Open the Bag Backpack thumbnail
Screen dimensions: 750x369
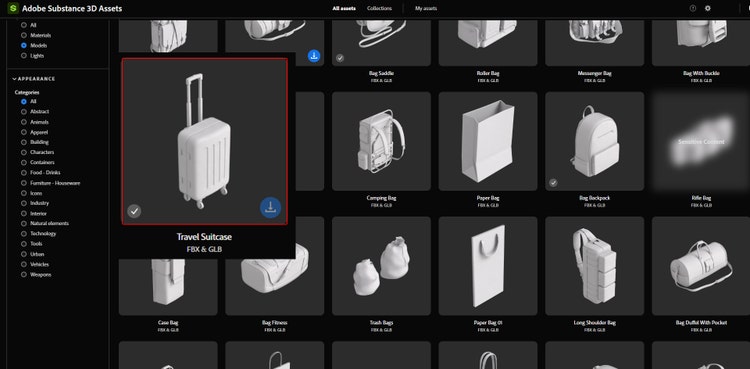595,141
